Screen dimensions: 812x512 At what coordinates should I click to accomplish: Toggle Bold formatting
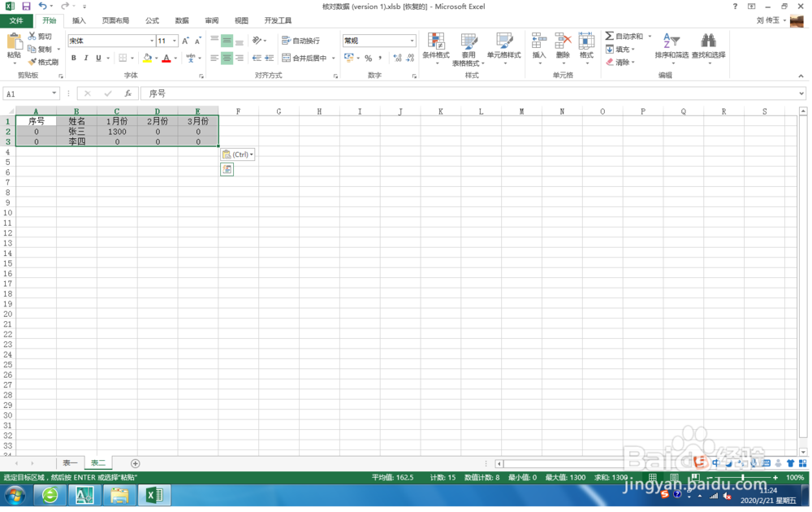[x=74, y=58]
